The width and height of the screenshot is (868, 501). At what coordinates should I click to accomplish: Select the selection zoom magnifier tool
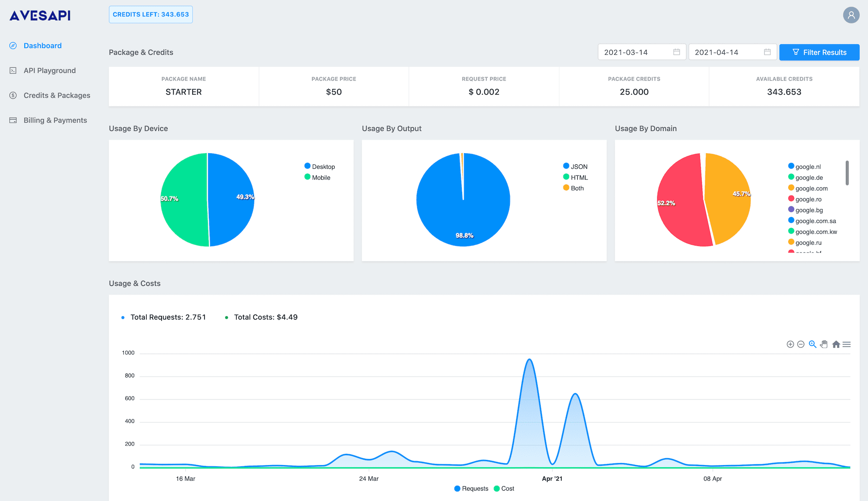tap(812, 344)
